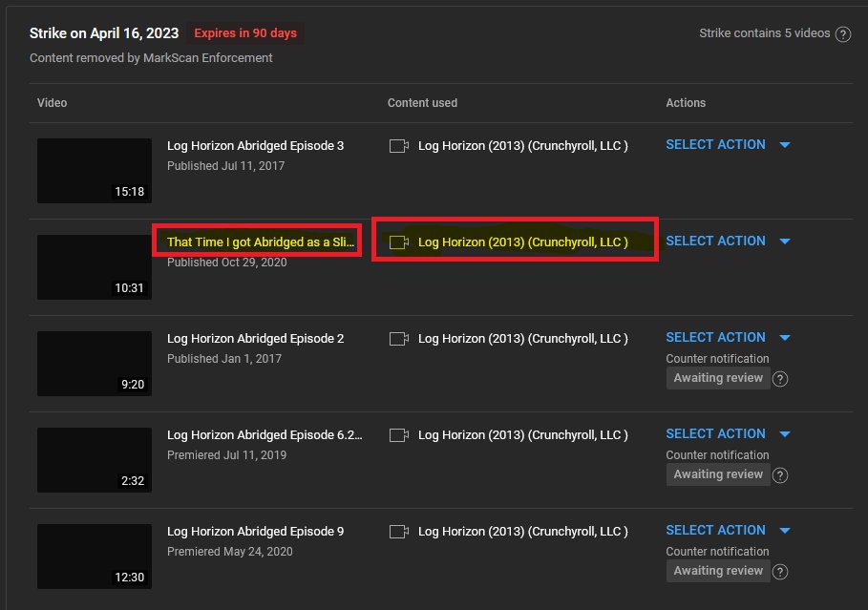
Task: Click help icon beside Awaiting review for Episode 9
Action: (x=780, y=572)
